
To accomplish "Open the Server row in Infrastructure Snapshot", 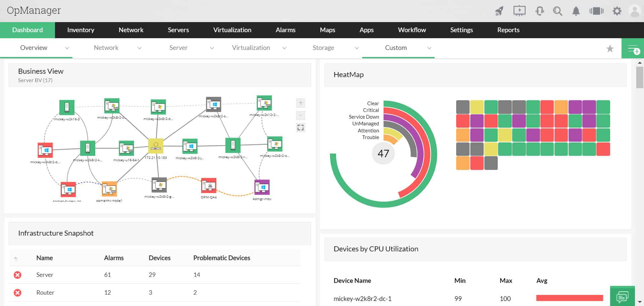I will point(155,275).
